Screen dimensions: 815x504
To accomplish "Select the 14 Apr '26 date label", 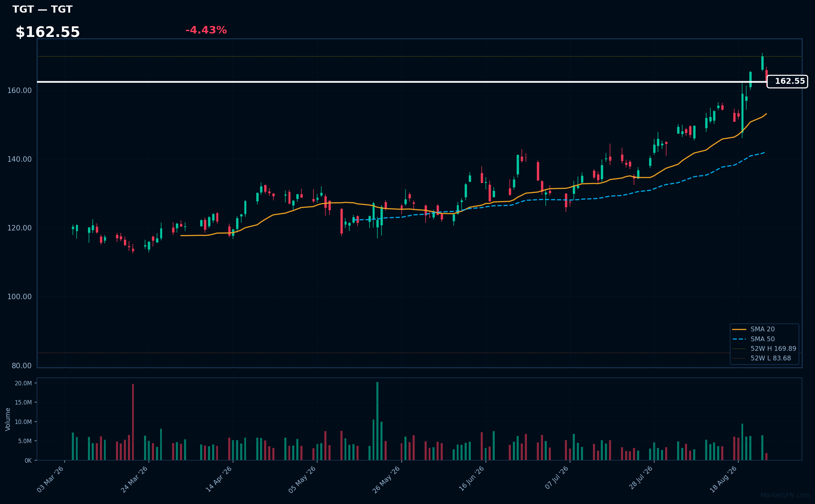I will 219,479.
